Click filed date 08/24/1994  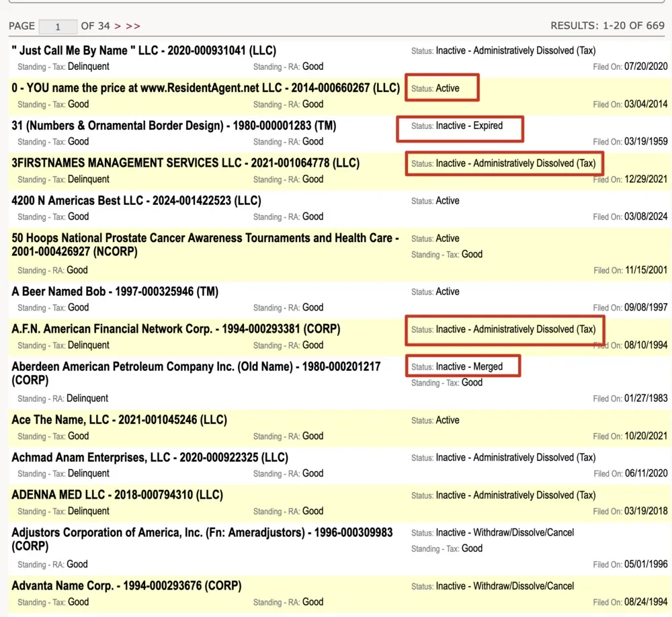(646, 602)
